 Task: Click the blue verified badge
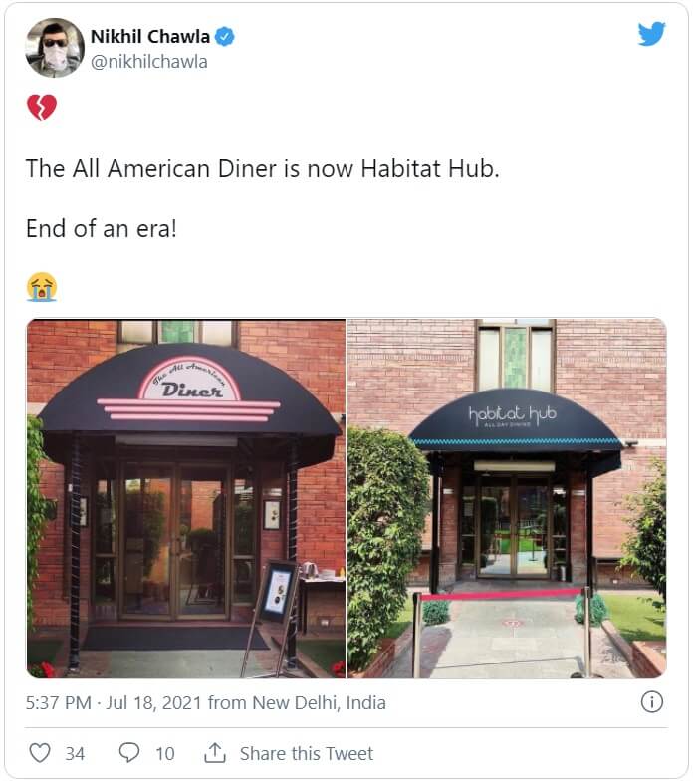click(x=224, y=37)
